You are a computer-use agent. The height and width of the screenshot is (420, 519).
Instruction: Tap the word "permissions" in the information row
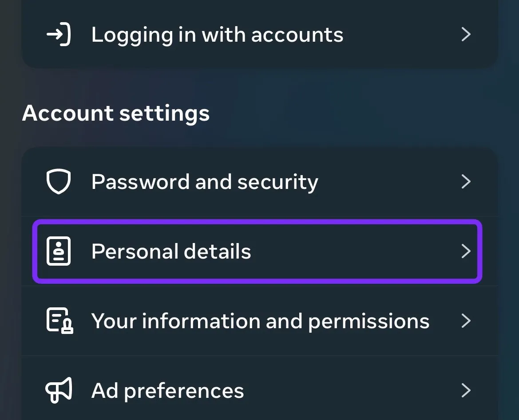coord(368,321)
